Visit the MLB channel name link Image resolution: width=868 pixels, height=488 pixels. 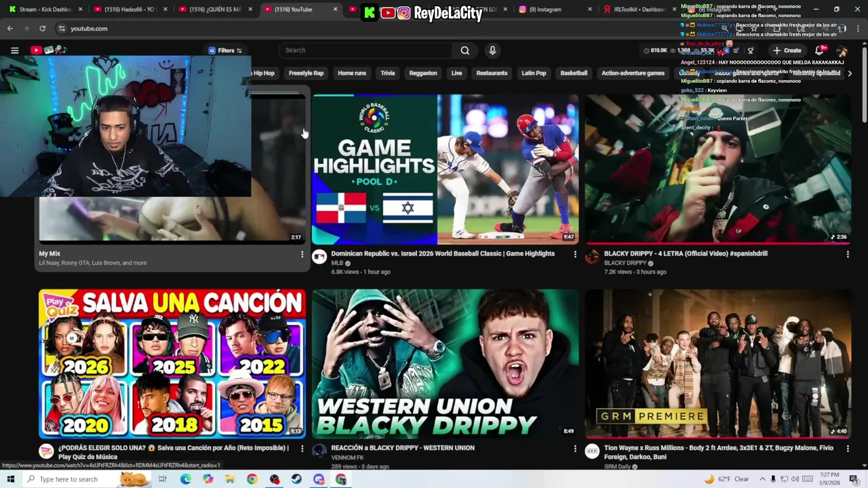(337, 263)
